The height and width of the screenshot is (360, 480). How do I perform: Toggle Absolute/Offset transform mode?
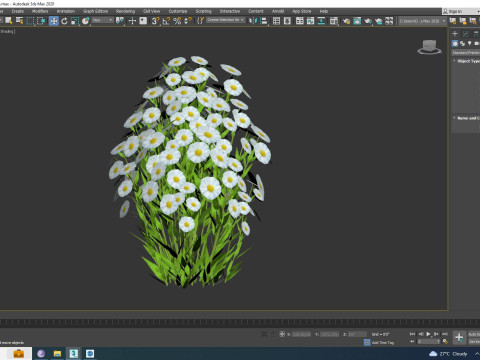click(x=282, y=334)
